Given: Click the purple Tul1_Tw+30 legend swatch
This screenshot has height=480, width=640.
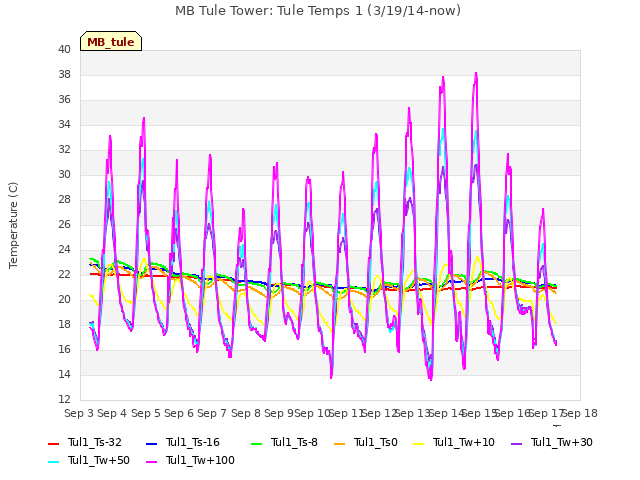Looking at the screenshot, I should 516,443.
